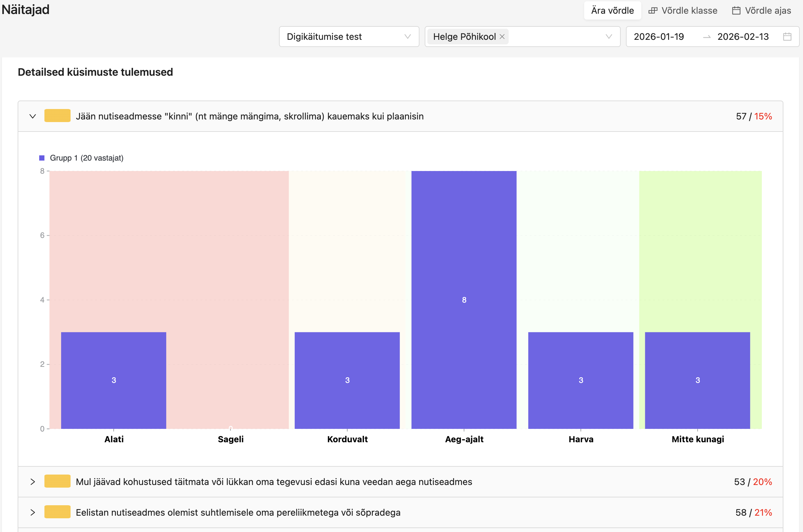This screenshot has height=532, width=803.
Task: Click the start date 2026-01-19 field
Action: coord(659,37)
